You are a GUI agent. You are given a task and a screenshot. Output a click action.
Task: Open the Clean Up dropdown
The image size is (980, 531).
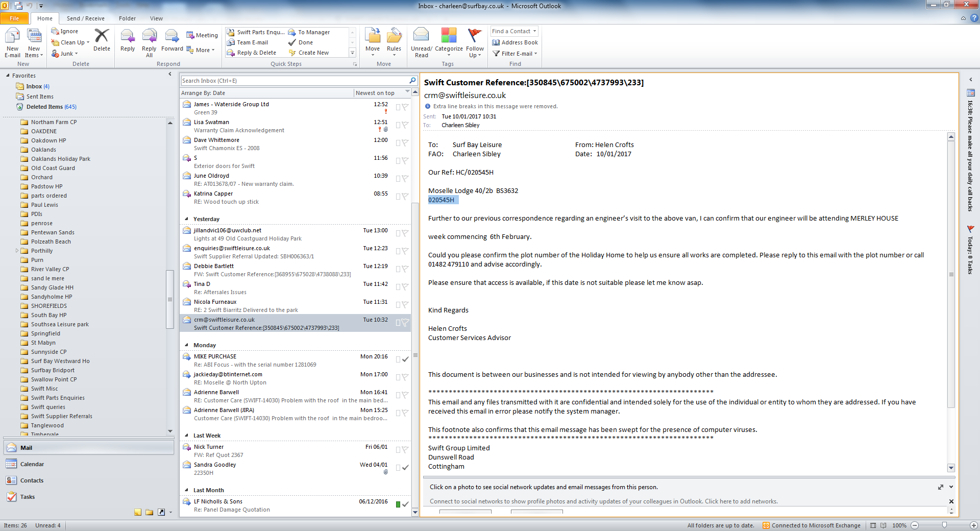(70, 42)
